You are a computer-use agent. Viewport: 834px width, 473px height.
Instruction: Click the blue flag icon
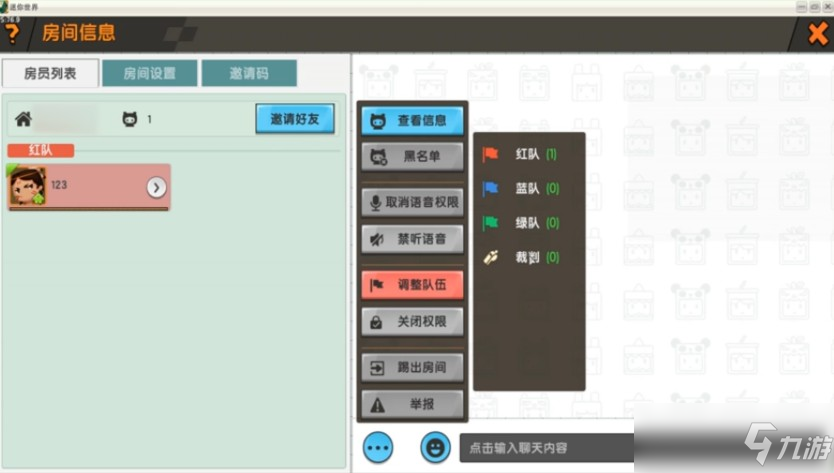(490, 188)
